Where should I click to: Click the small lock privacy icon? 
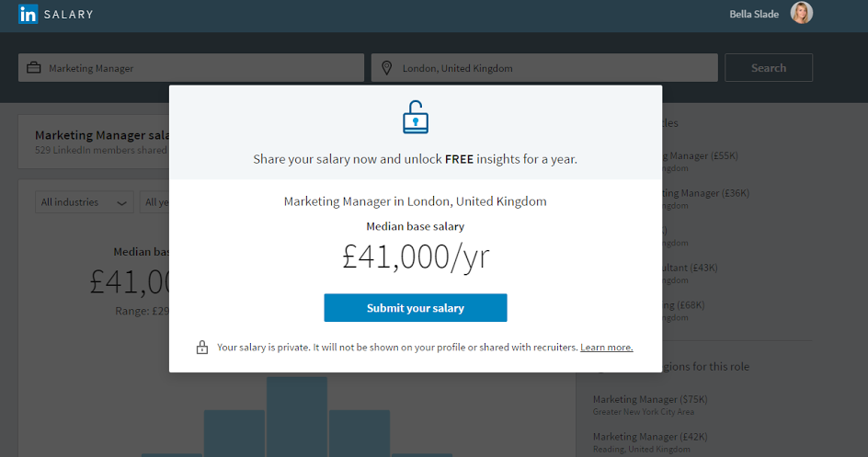pyautogui.click(x=202, y=347)
